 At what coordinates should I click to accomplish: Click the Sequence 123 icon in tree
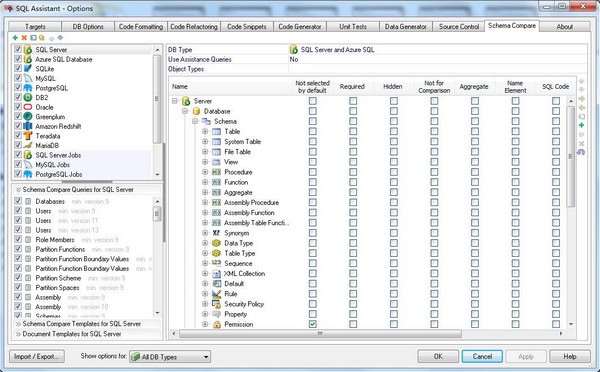[216, 263]
